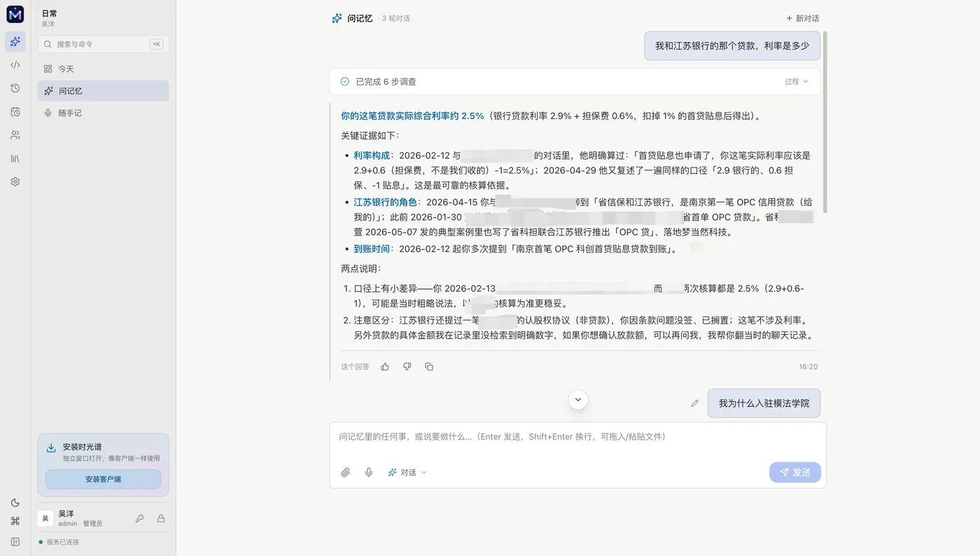The height and width of the screenshot is (556, 980).
Task: Click the conversation scrollbar
Action: 825,122
